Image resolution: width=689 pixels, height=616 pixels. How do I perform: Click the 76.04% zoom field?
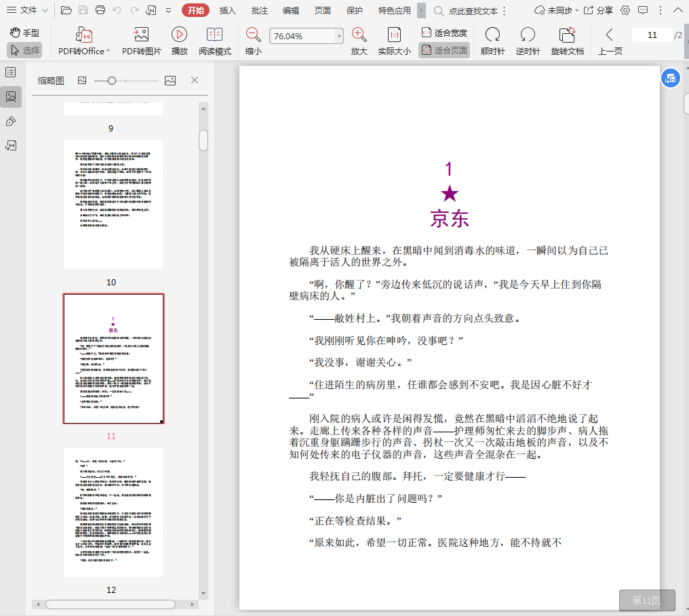[302, 36]
